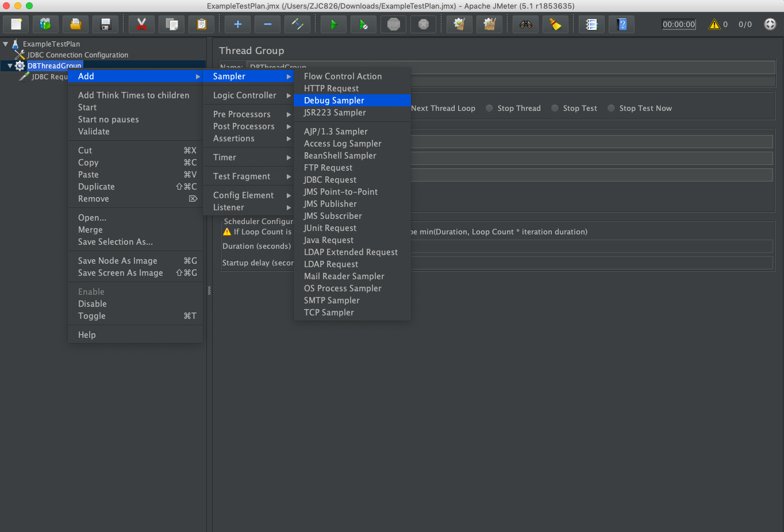Select JDBC Connection Configuration tree item
The height and width of the screenshot is (532, 784).
[78, 55]
